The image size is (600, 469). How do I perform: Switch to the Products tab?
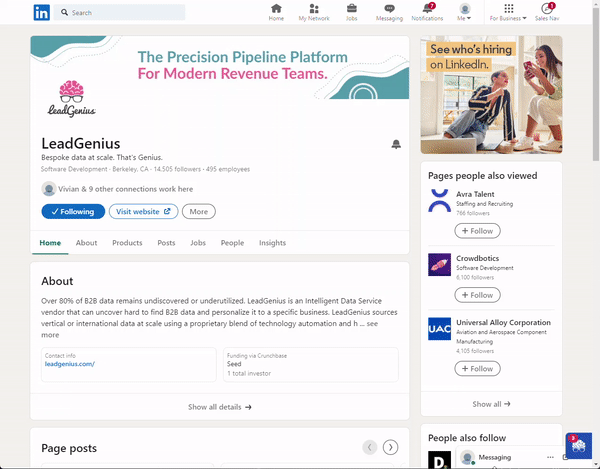(127, 243)
